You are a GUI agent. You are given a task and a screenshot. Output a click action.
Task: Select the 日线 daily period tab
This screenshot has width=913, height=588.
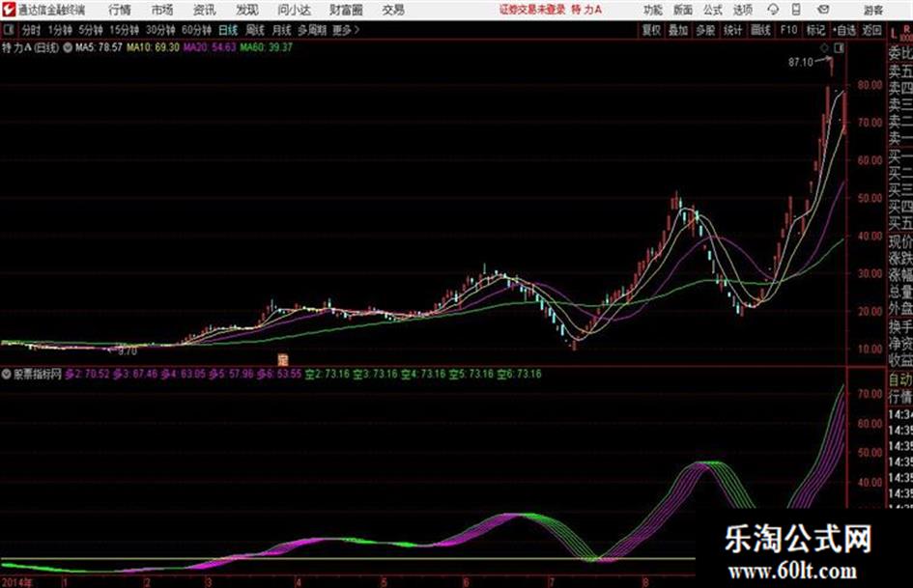228,30
